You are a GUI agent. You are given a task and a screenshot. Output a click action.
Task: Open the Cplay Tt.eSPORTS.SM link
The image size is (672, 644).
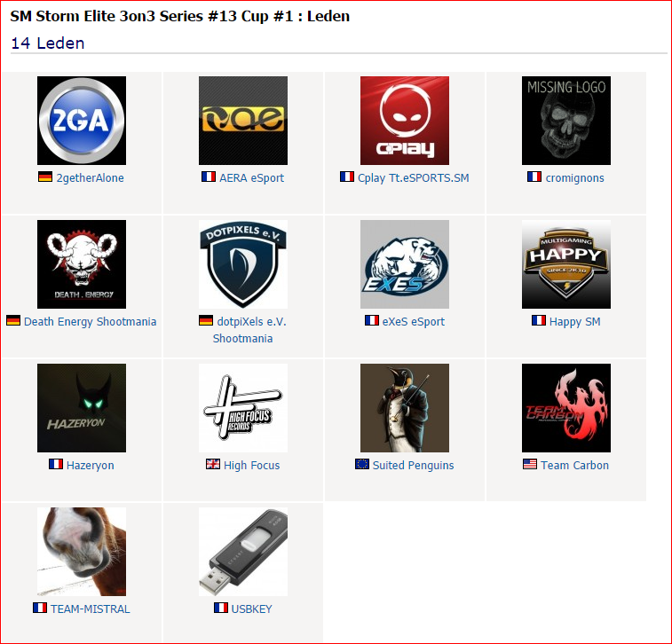point(413,177)
